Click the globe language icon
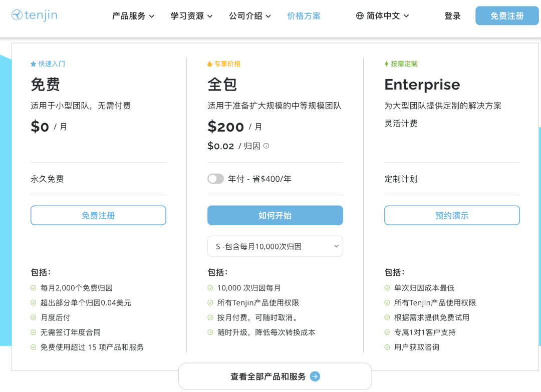The width and height of the screenshot is (541, 392). (x=360, y=16)
